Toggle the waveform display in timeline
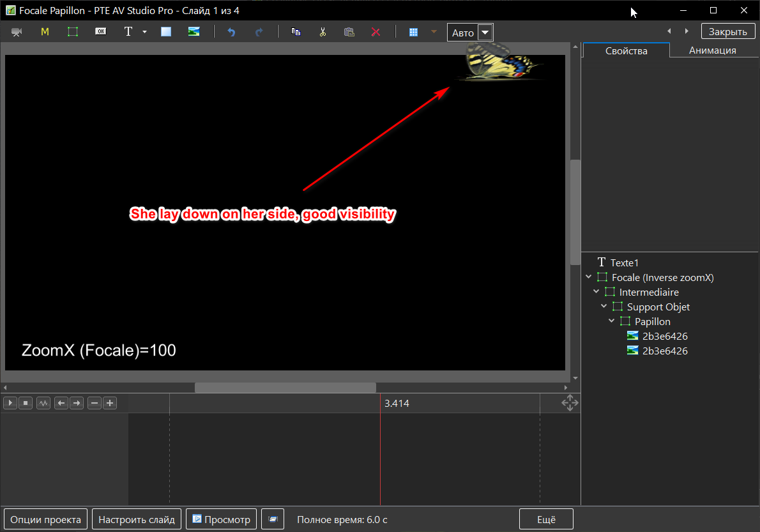760x532 pixels. click(x=43, y=403)
